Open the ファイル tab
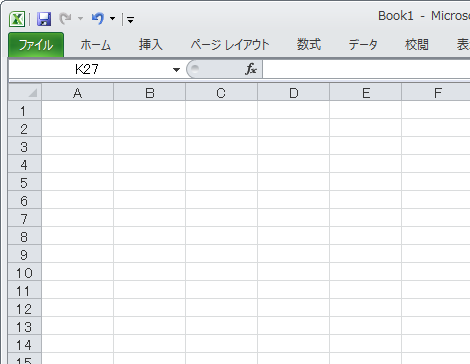This screenshot has width=470, height=364. coord(36,45)
